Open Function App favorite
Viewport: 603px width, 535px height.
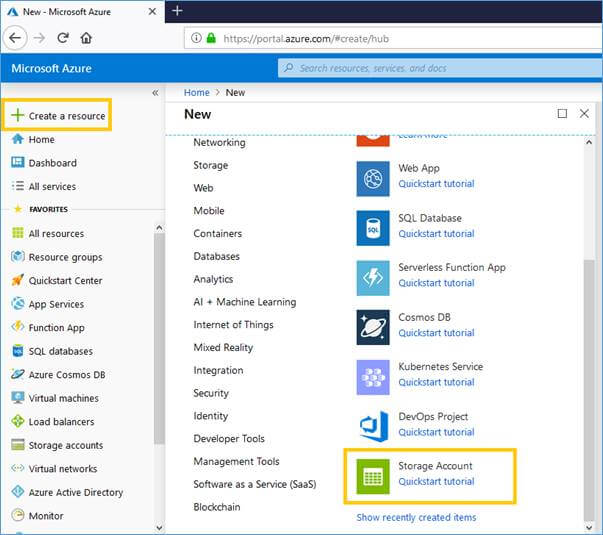point(48,327)
